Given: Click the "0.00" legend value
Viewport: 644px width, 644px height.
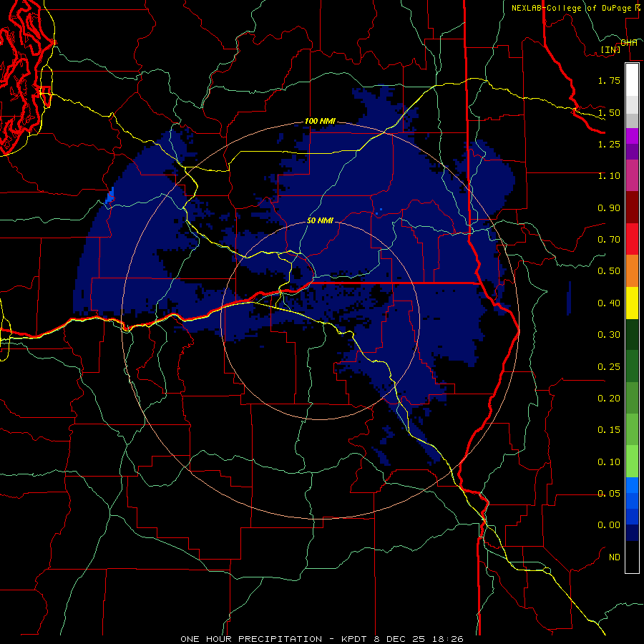Looking at the screenshot, I should coord(609,525).
